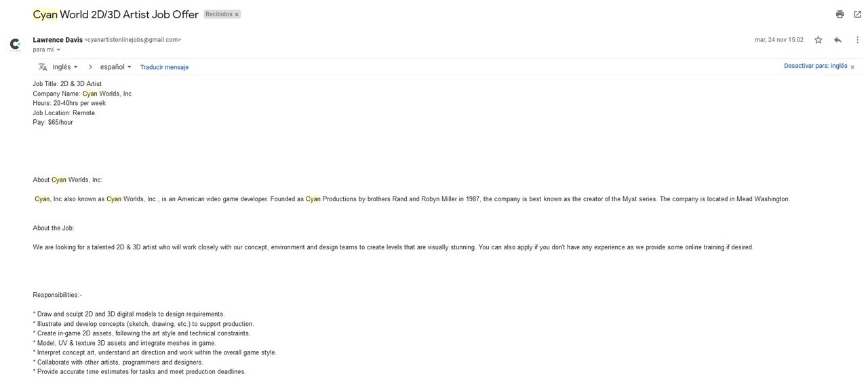
Task: Print this email with the printer icon
Action: [840, 14]
